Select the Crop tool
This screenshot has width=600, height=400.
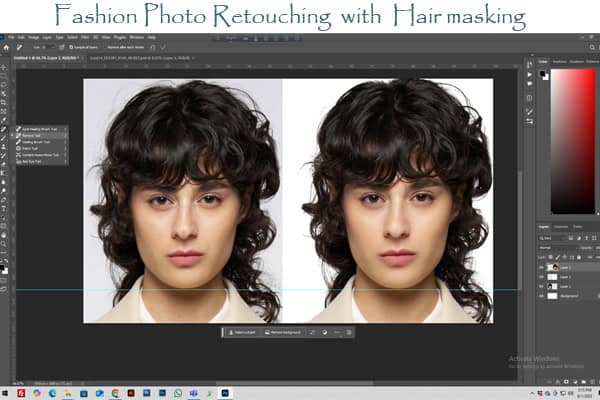(4, 103)
